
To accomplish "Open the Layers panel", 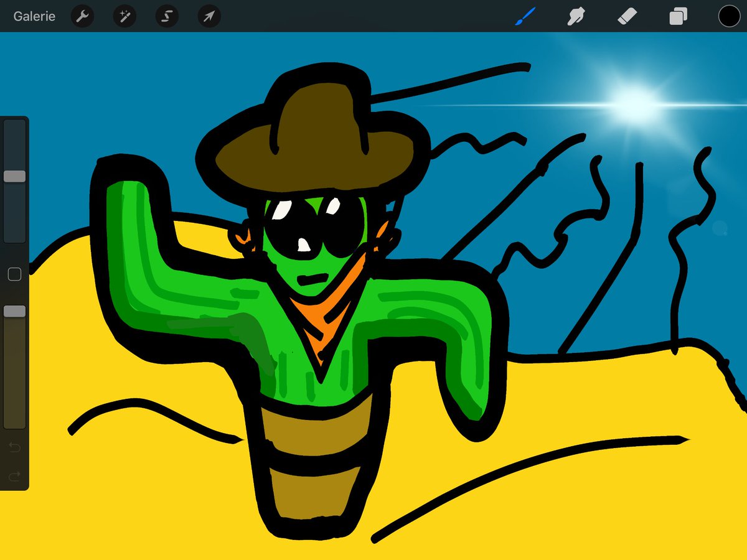I will coord(678,16).
